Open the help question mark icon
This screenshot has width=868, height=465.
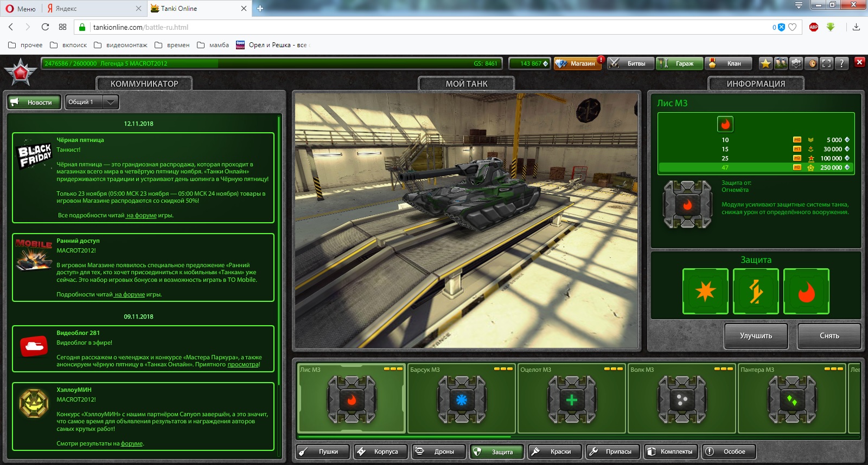pyautogui.click(x=841, y=63)
